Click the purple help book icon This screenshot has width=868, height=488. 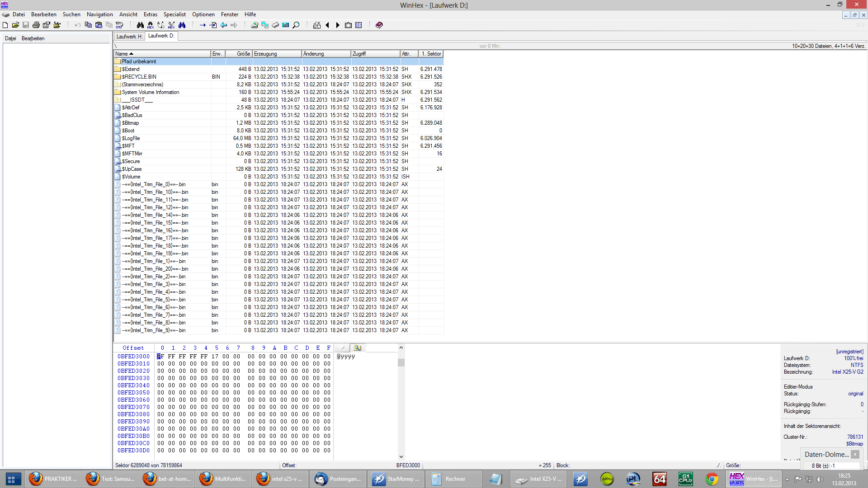pos(379,25)
